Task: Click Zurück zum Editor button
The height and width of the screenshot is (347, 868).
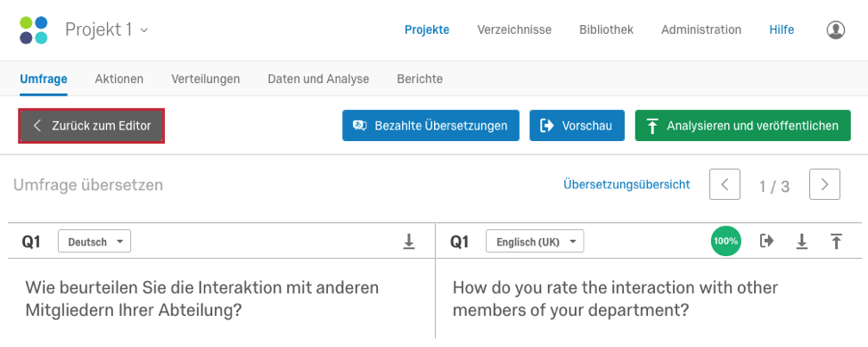Action: tap(91, 126)
